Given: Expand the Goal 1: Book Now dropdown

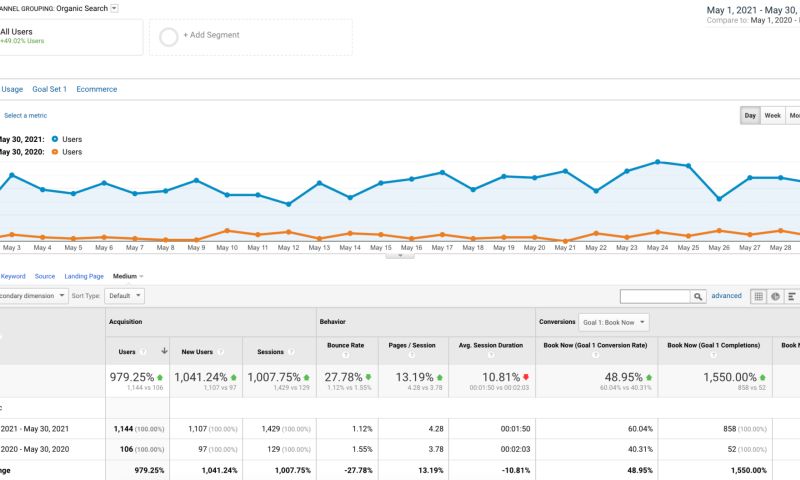Looking at the screenshot, I should [x=614, y=322].
